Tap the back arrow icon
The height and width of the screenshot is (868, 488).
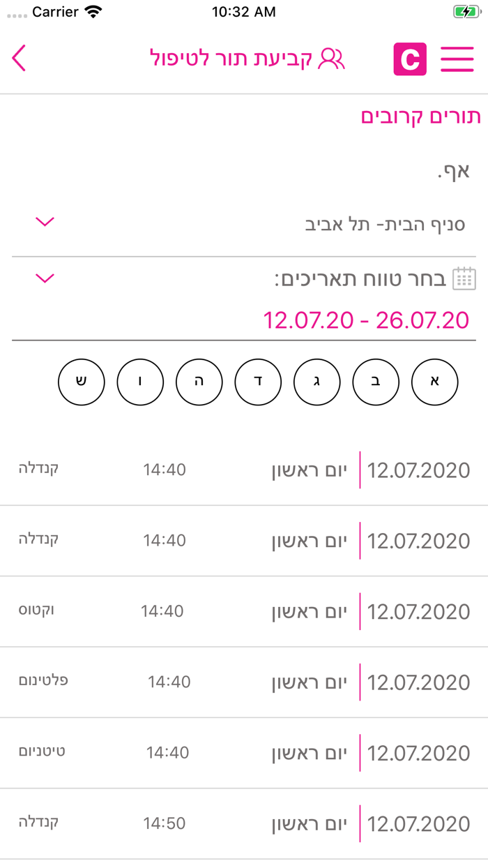click(20, 59)
